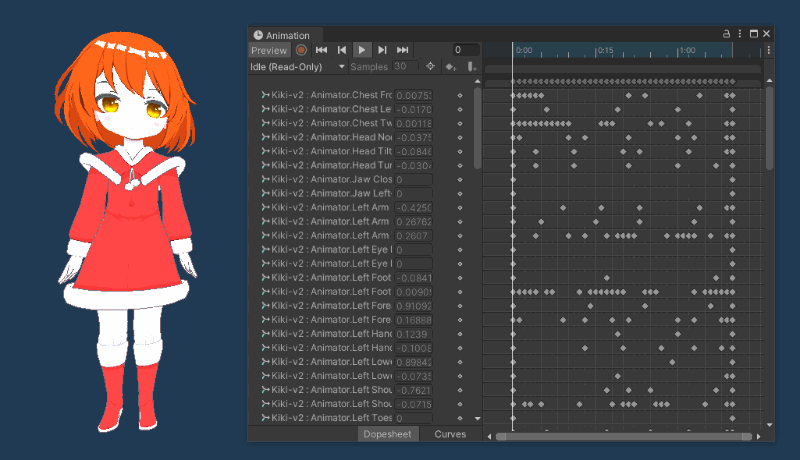
Task: Click the Add Event marker icon
Action: click(x=471, y=67)
